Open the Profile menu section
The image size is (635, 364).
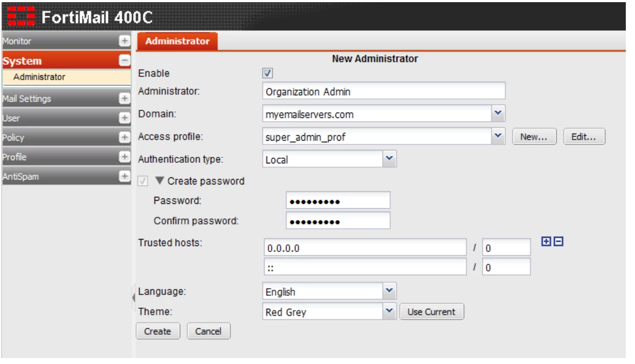[x=66, y=157]
